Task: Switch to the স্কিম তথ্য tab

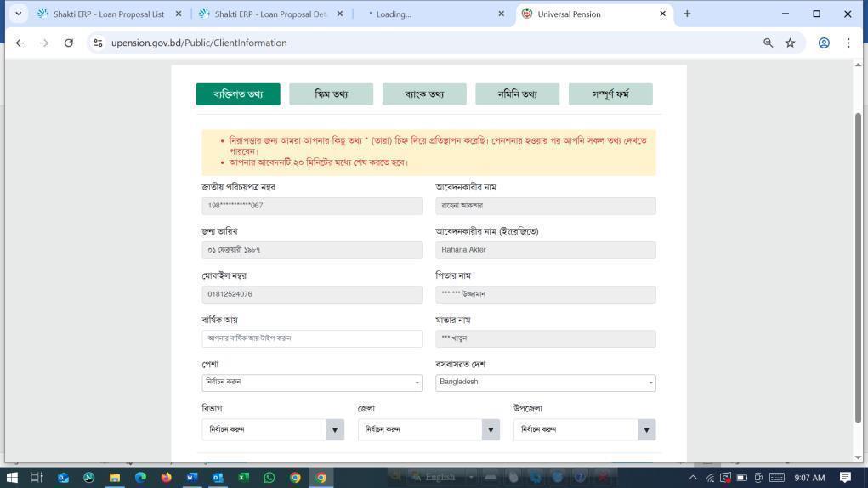Action: point(331,94)
